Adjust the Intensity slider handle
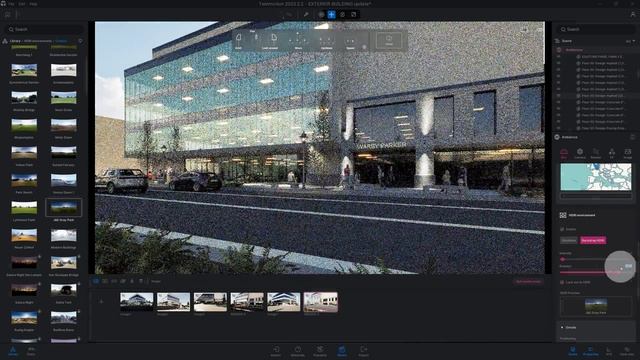Screen dimensions: 640x360 [x=562, y=260]
